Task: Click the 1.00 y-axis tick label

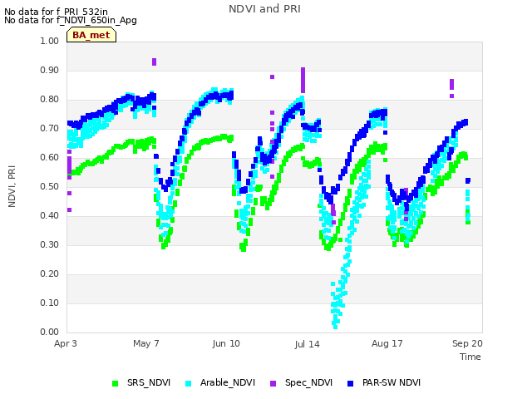Action: click(x=50, y=41)
